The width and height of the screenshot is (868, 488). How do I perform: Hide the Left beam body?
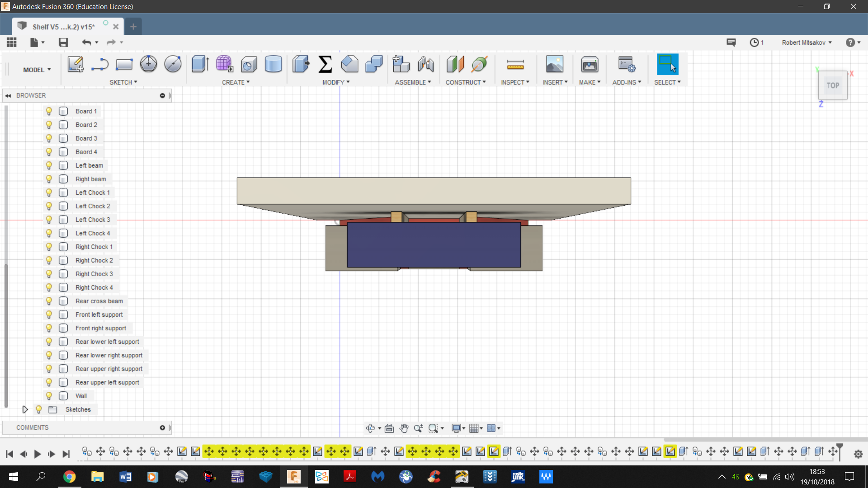pos(49,165)
